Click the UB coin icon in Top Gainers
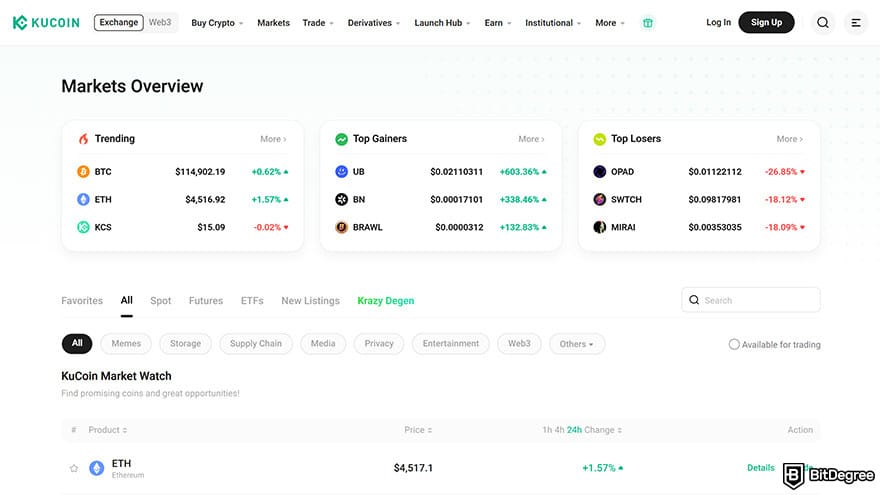Image resolution: width=880 pixels, height=495 pixels. 341,172
